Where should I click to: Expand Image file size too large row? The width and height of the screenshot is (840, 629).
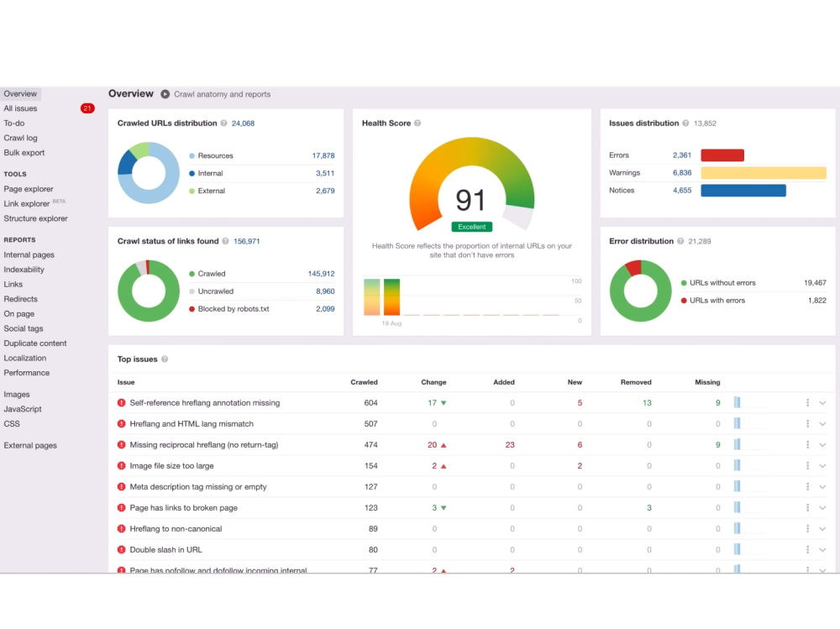click(822, 465)
